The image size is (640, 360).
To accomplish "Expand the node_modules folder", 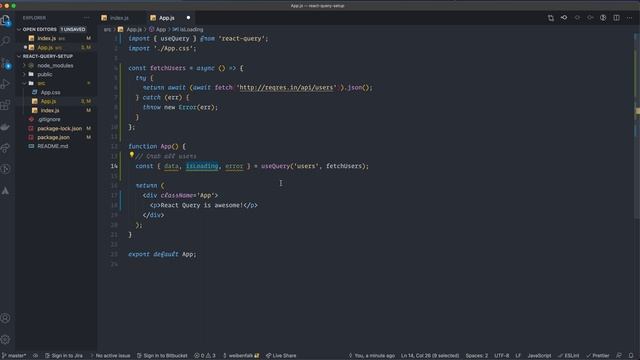I will pos(56,65).
